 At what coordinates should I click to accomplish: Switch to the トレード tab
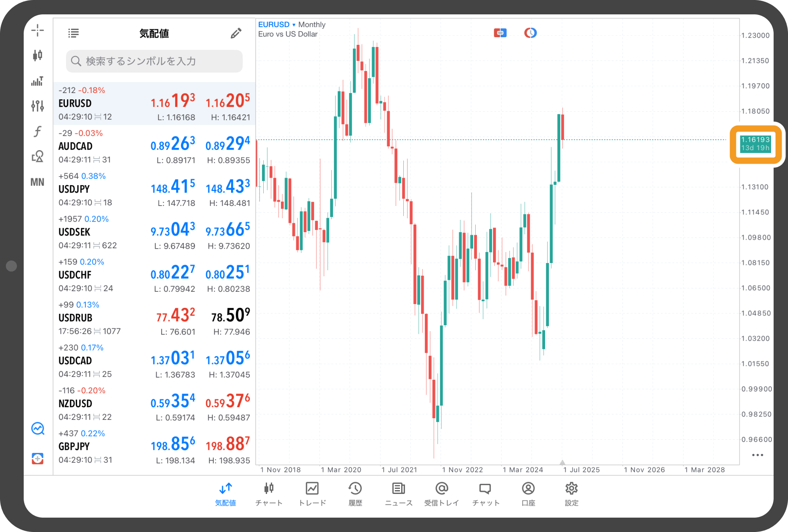[x=312, y=494]
